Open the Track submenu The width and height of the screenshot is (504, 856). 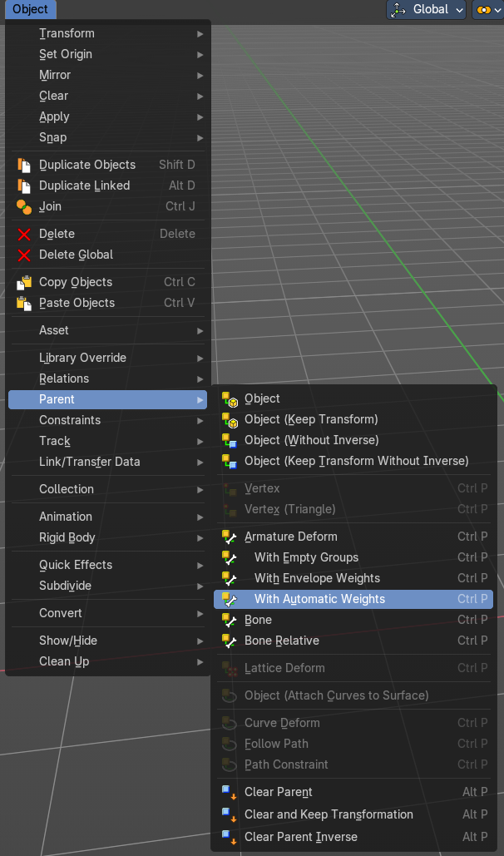tap(107, 441)
